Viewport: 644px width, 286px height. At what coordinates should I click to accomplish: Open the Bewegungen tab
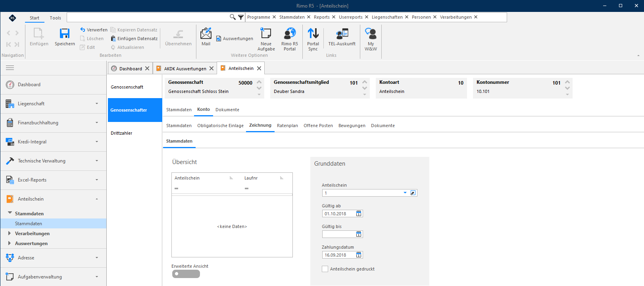coord(352,126)
